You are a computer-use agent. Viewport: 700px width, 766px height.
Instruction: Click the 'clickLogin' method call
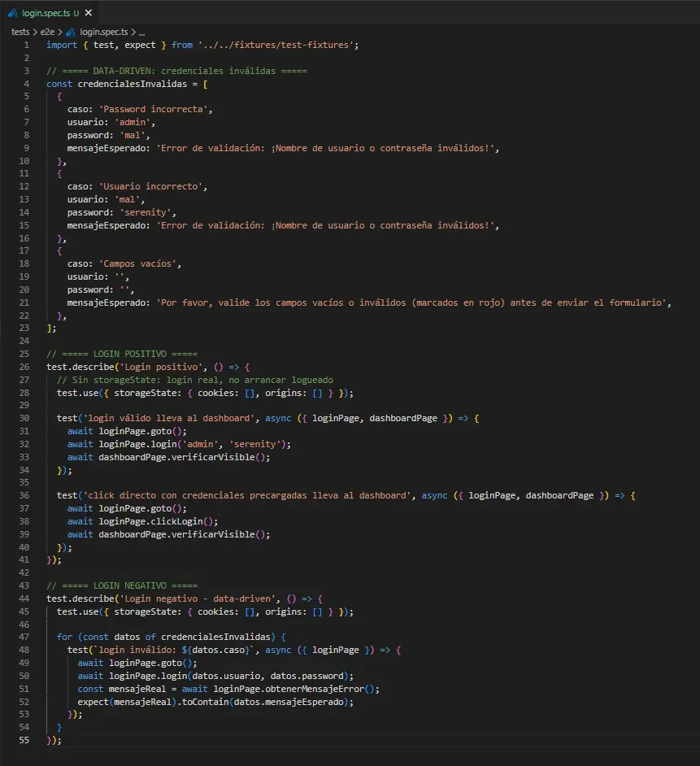pyautogui.click(x=177, y=521)
